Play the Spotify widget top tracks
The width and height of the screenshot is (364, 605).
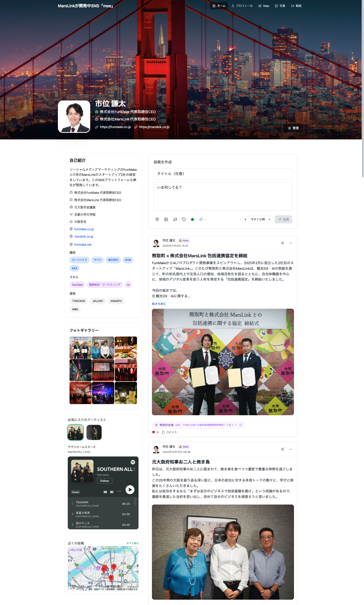[x=130, y=490]
